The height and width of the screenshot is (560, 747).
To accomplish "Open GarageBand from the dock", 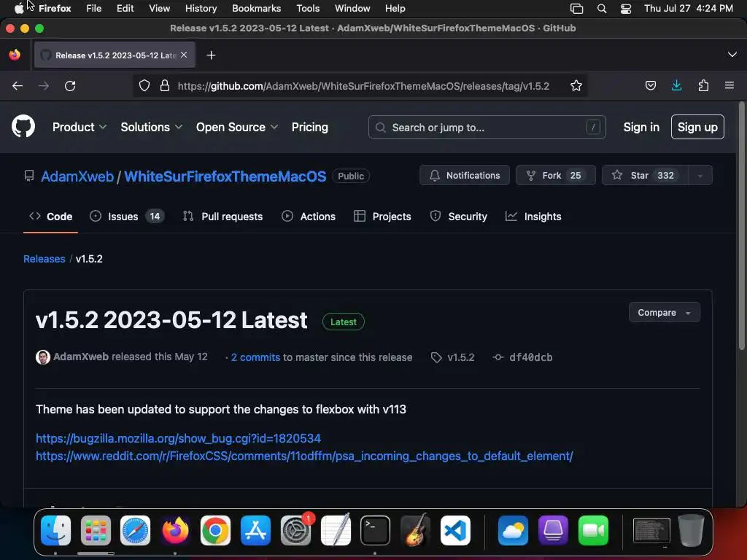I will point(415,530).
